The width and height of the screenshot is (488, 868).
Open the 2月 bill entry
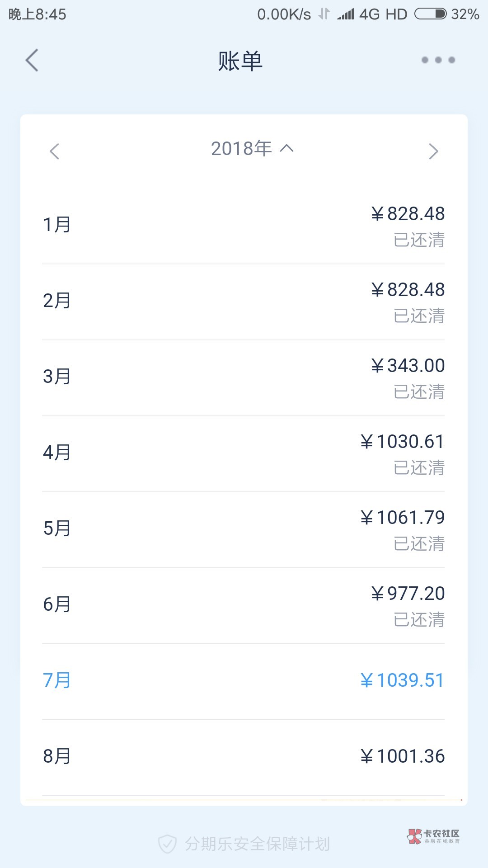(244, 301)
